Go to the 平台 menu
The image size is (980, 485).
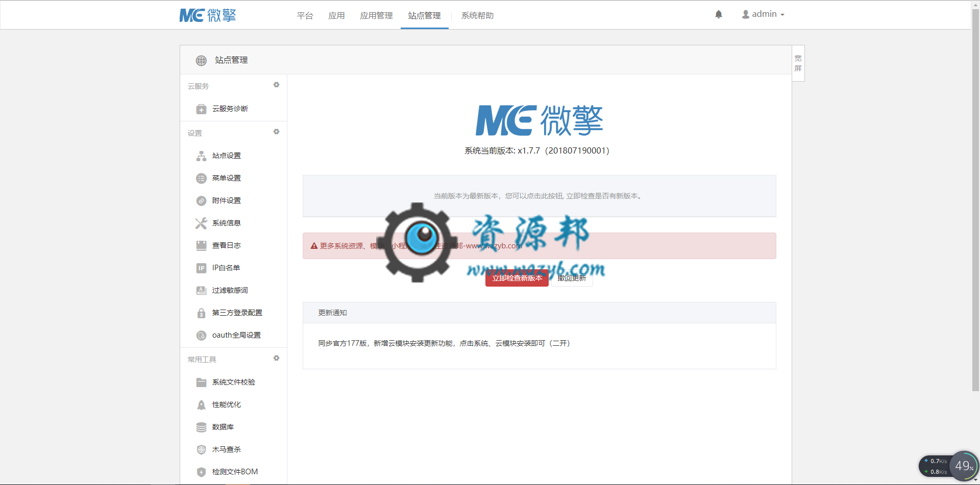point(305,16)
